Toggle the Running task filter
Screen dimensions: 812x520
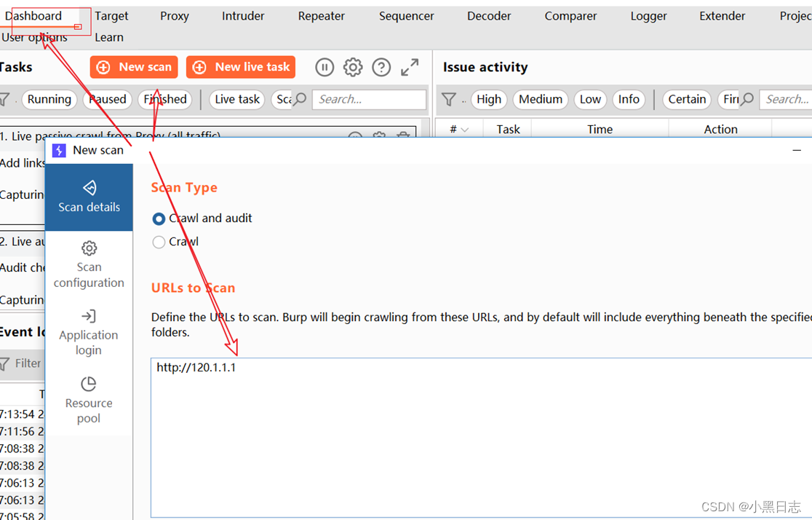(49, 99)
